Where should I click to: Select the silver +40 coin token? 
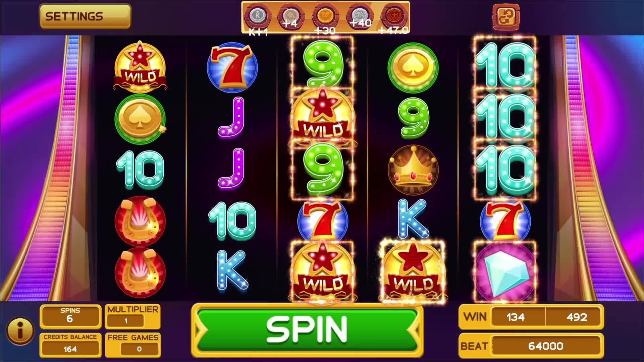coord(360,16)
